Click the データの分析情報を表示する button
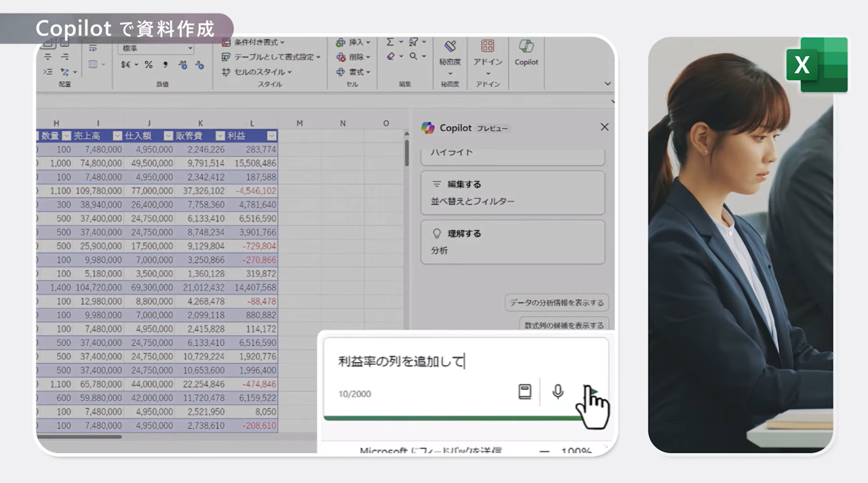This screenshot has height=483, width=868. [x=557, y=303]
